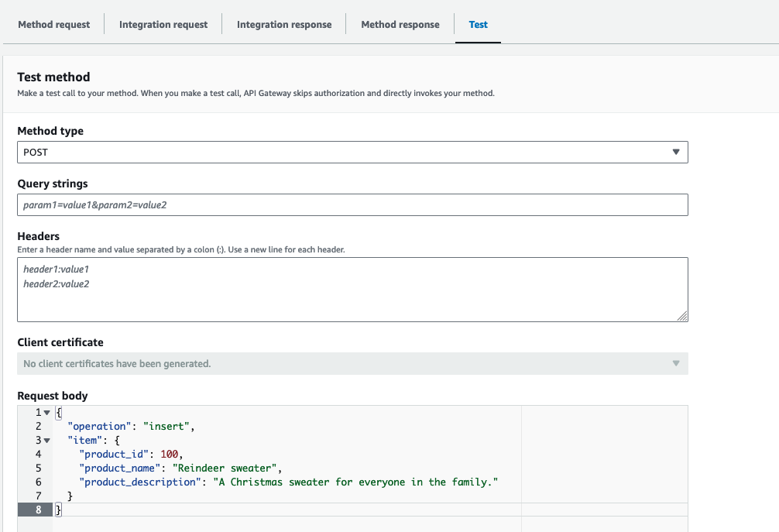Switch to the Integration request tab
Image resolution: width=779 pixels, height=532 pixels.
[x=163, y=25]
